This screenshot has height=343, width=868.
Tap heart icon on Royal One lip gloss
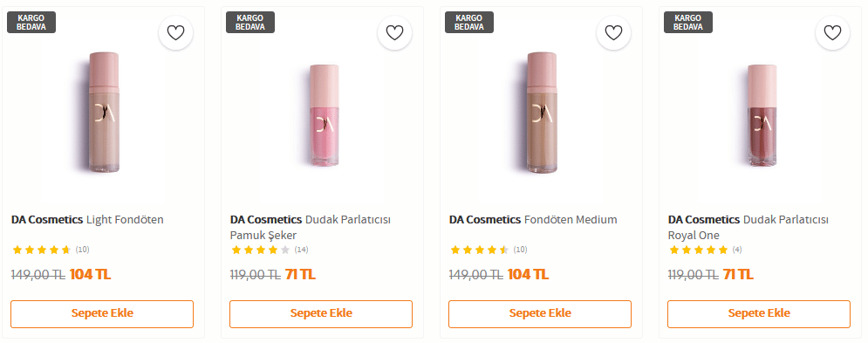click(832, 33)
